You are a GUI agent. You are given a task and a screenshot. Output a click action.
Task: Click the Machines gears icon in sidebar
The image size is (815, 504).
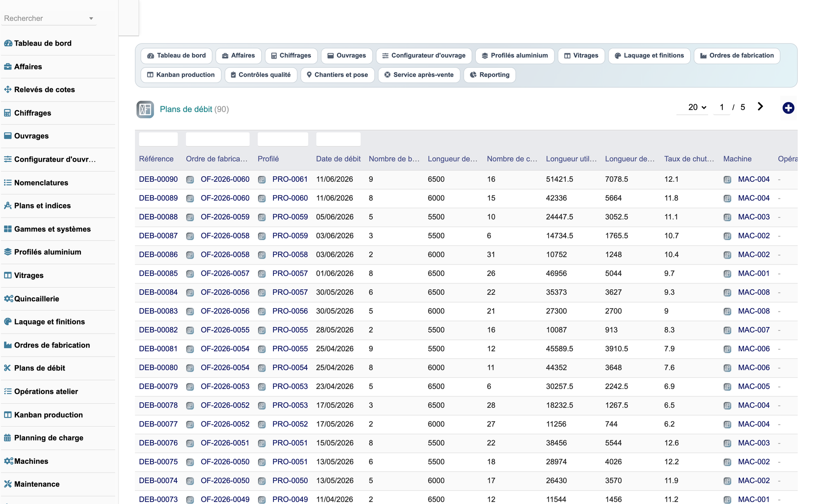point(8,461)
